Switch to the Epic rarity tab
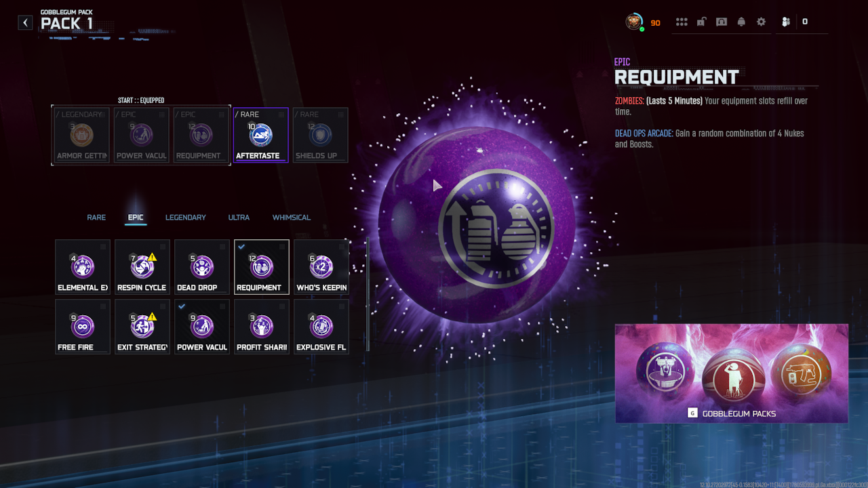Image resolution: width=868 pixels, height=488 pixels. click(136, 218)
